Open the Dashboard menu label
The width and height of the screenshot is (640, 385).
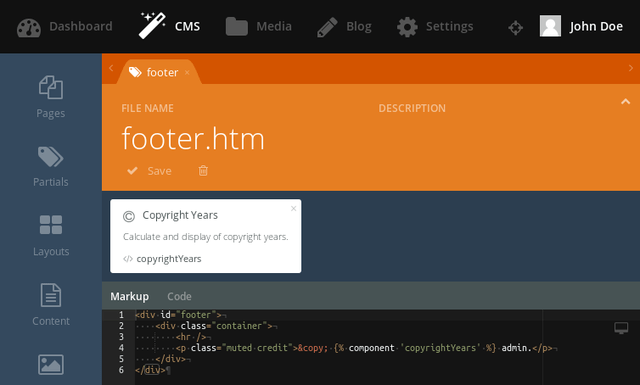point(81,27)
